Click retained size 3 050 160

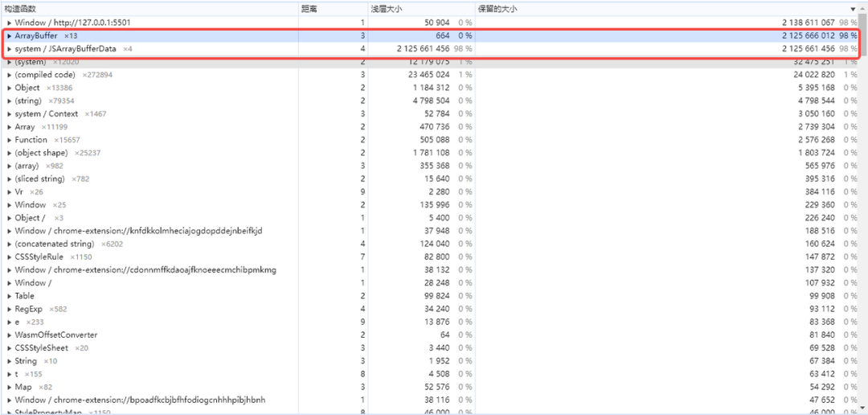point(816,113)
